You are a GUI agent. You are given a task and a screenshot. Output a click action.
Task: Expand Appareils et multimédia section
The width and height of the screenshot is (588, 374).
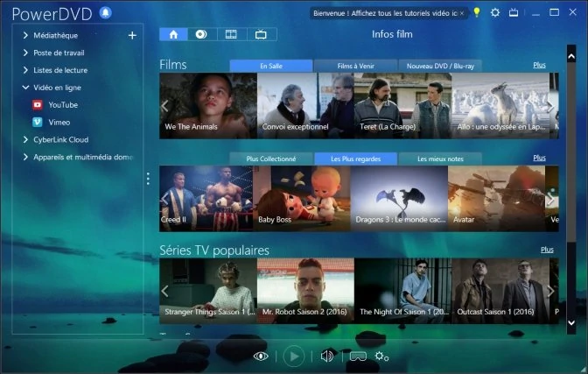tap(25, 157)
